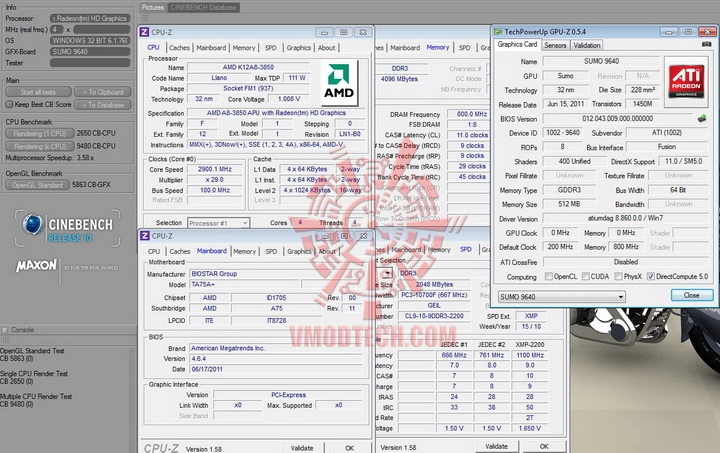This screenshot has height=453, width=720.
Task: Minimize the GPU-Z window
Action: point(669,32)
